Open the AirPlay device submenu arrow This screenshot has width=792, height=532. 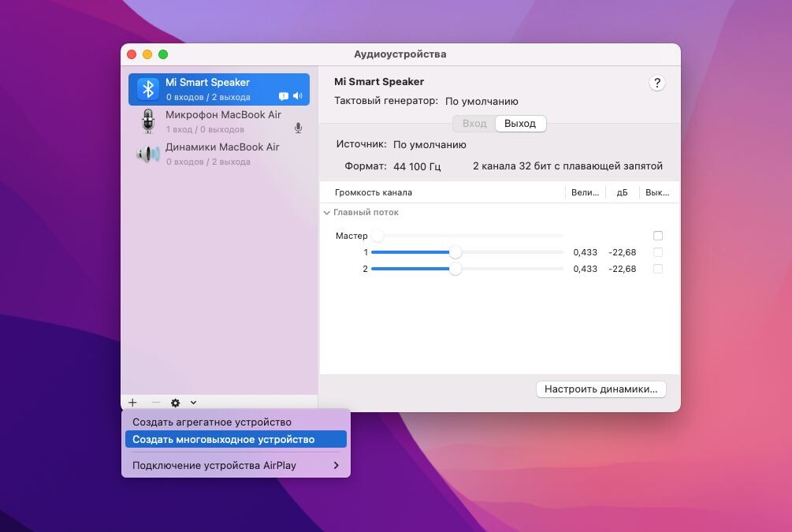click(x=337, y=465)
